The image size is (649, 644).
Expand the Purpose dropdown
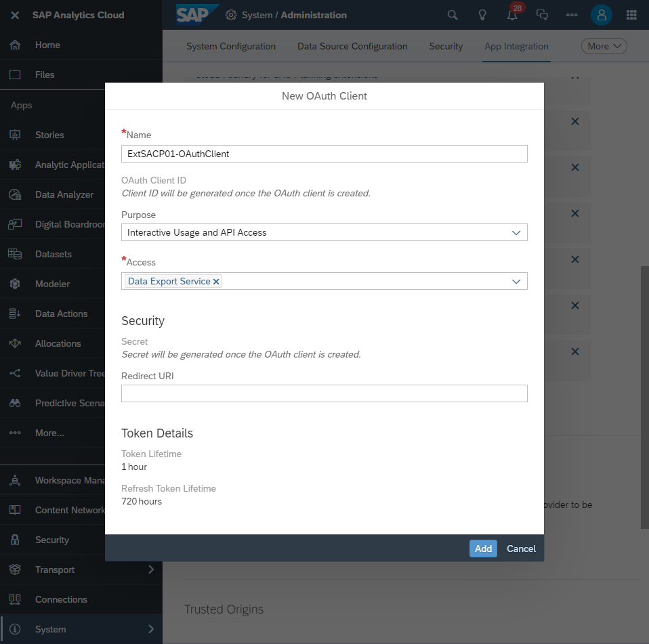pyautogui.click(x=516, y=233)
